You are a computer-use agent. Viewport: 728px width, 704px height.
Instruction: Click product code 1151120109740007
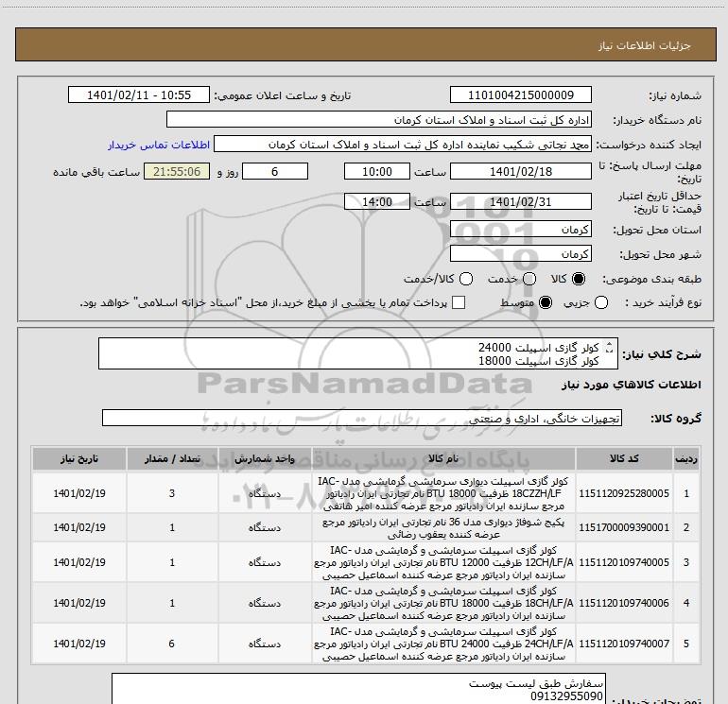click(624, 644)
